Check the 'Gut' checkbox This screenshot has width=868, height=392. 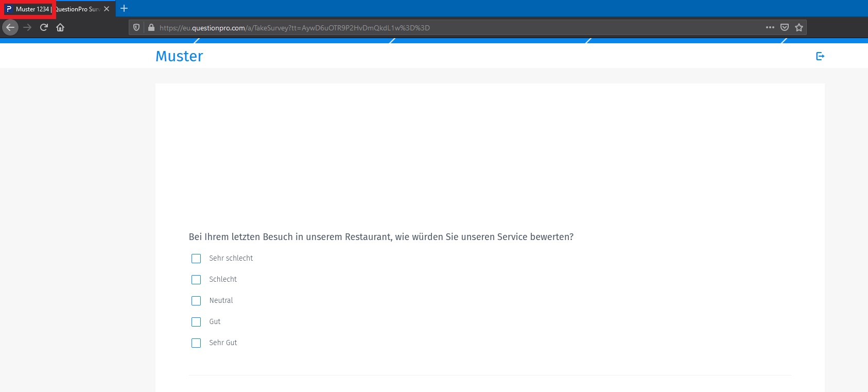[x=196, y=322]
